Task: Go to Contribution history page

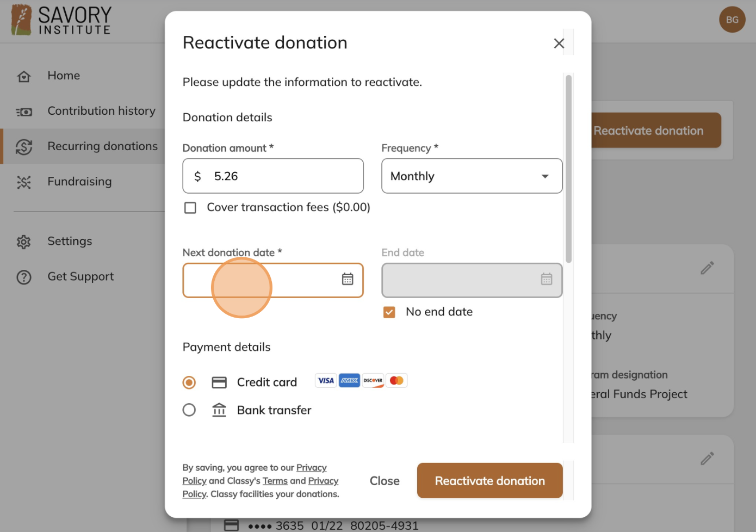Action: coord(101,111)
